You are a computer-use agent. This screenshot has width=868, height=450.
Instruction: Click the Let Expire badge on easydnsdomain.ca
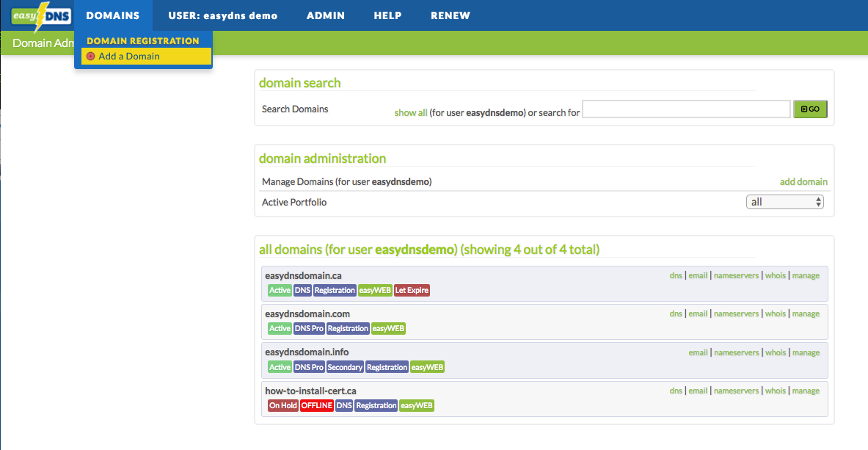click(x=412, y=290)
